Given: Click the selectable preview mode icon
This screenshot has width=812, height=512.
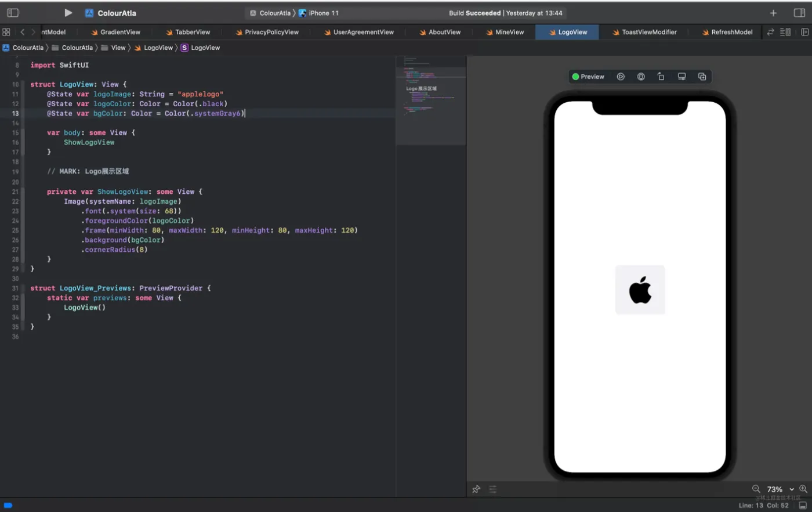Looking at the screenshot, I should pos(641,77).
